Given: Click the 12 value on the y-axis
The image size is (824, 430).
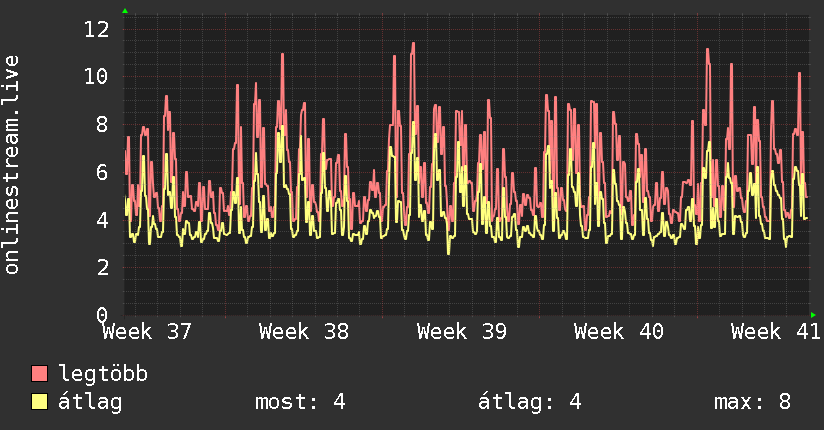Looking at the screenshot, I should [x=97, y=29].
